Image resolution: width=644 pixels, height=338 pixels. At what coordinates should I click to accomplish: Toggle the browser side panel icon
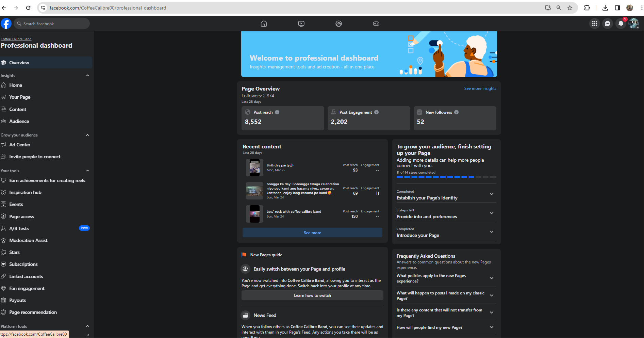coord(617,8)
